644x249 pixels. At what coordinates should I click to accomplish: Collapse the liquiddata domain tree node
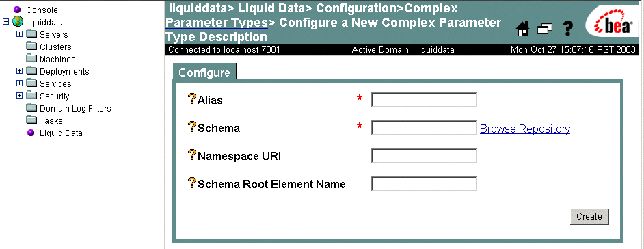(5, 22)
